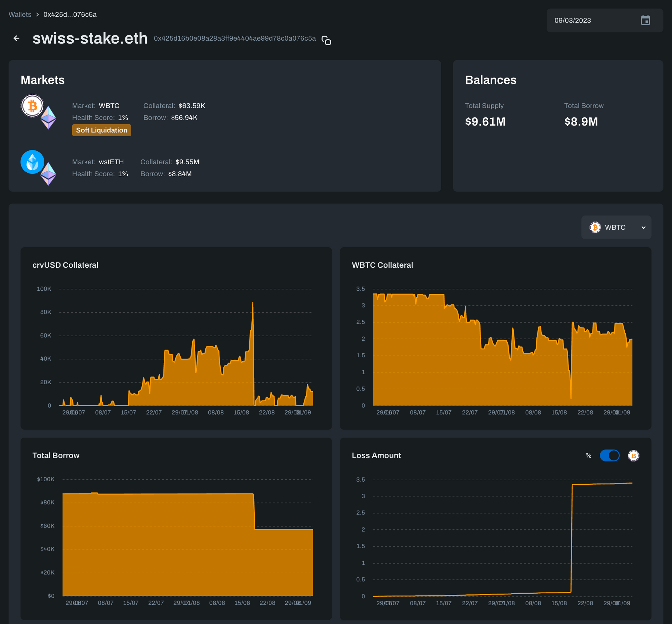The image size is (672, 624).
Task: Click the WBTC bitcoin market icon
Action: (x=33, y=106)
